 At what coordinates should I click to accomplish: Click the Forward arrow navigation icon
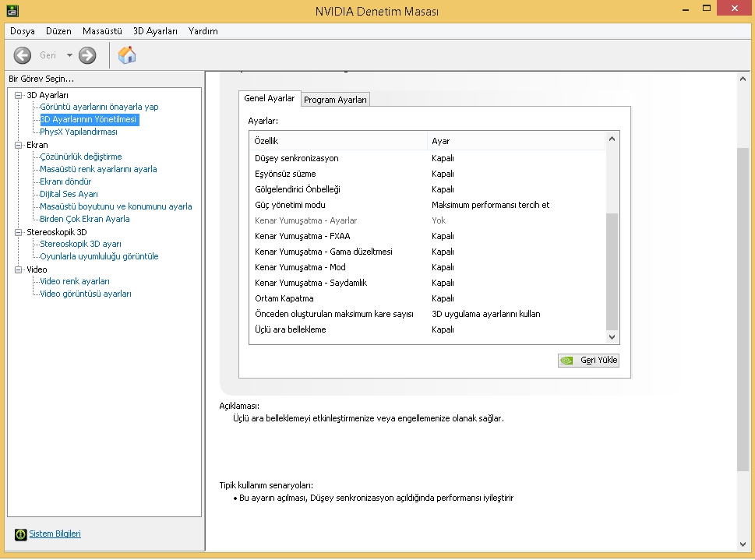pyautogui.click(x=87, y=55)
